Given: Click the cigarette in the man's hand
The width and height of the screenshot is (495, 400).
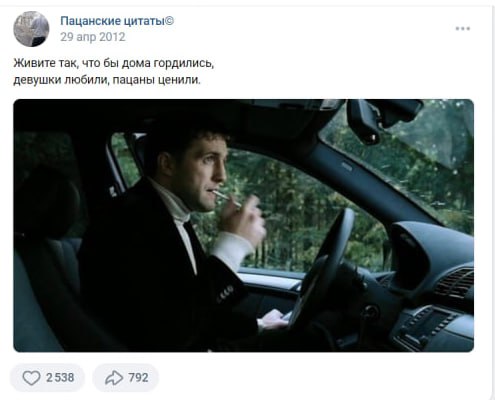Looking at the screenshot, I should (227, 197).
